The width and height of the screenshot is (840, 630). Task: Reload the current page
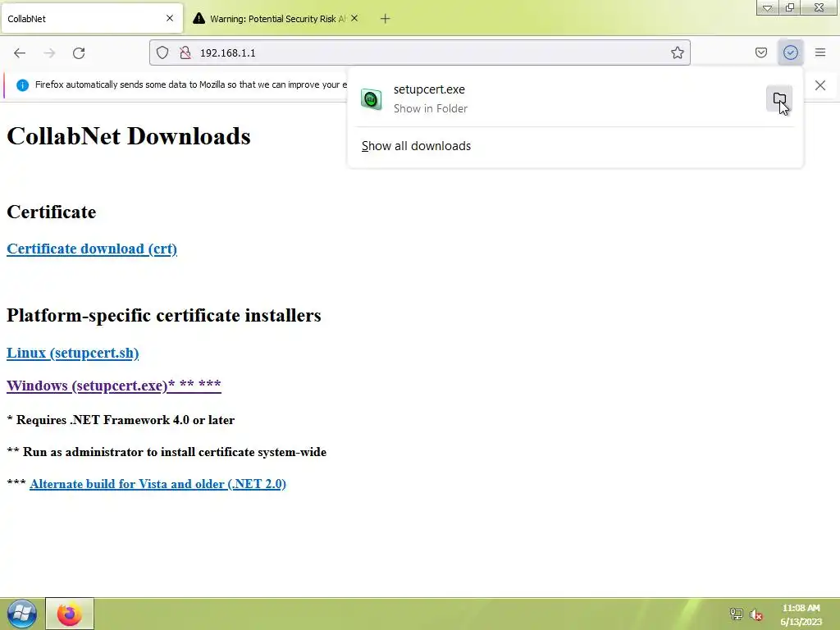point(79,53)
